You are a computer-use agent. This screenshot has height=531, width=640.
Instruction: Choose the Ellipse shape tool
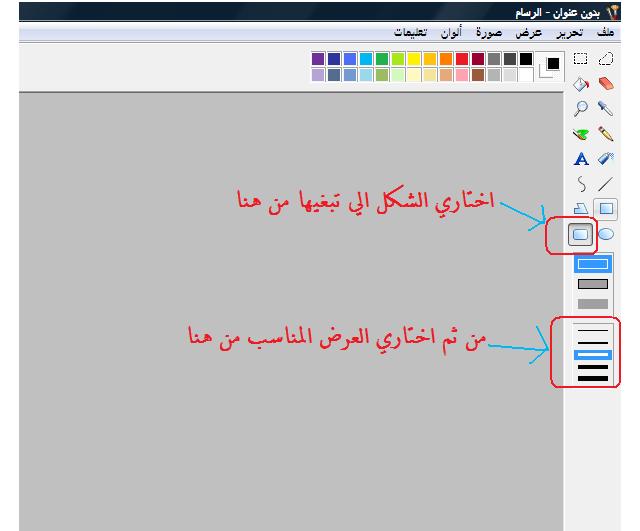coord(606,234)
